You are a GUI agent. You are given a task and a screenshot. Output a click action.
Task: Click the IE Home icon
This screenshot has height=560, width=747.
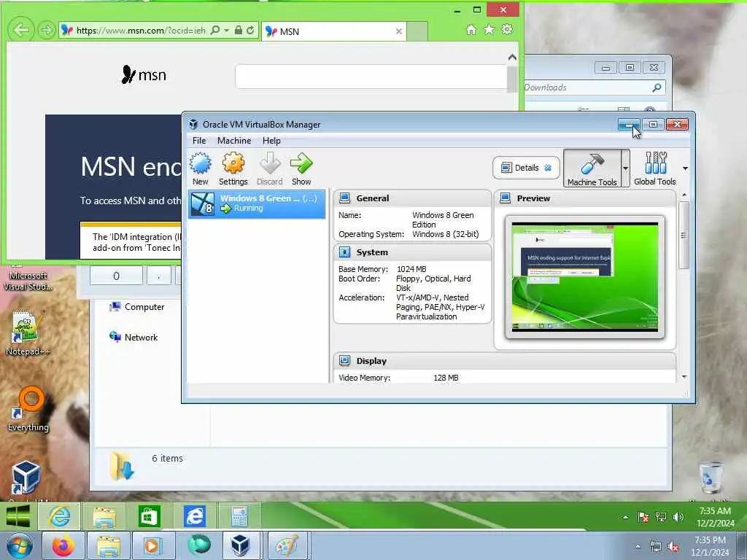tap(471, 30)
